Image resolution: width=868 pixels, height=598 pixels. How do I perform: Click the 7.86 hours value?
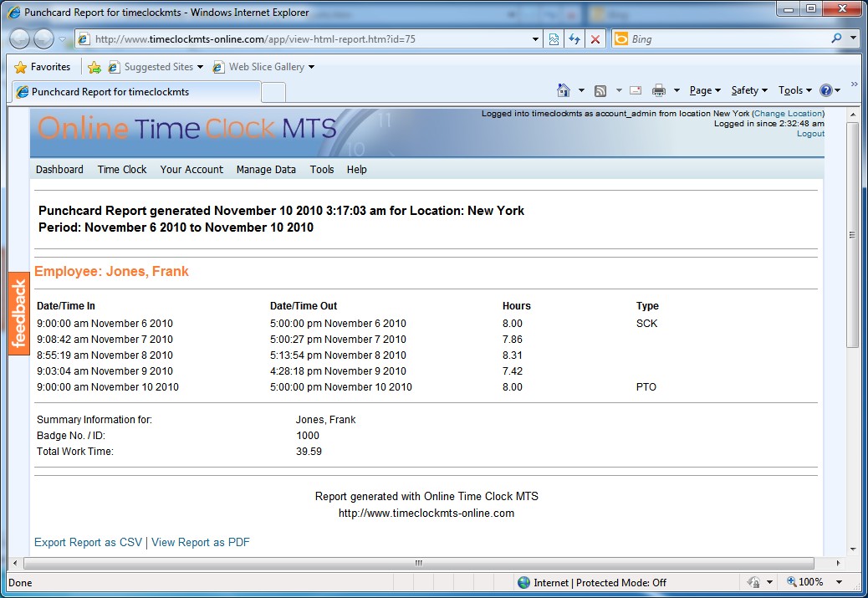pyautogui.click(x=512, y=340)
